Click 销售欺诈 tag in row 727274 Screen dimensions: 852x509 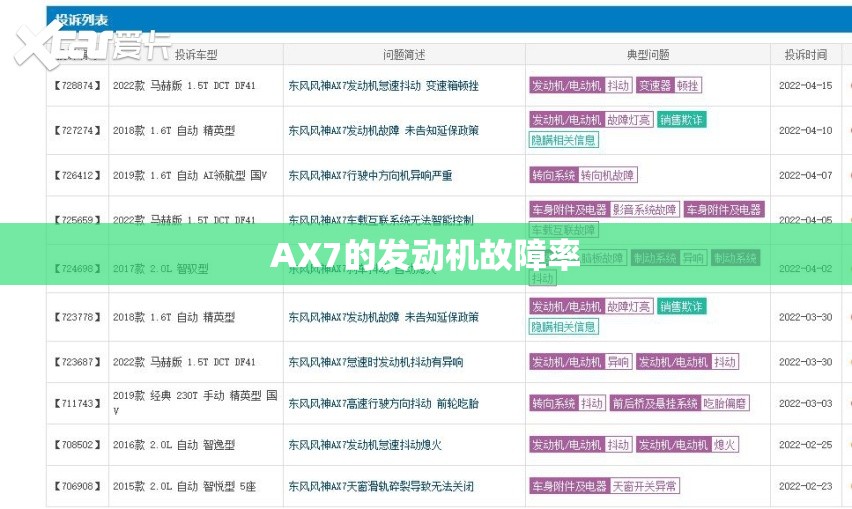pos(681,120)
